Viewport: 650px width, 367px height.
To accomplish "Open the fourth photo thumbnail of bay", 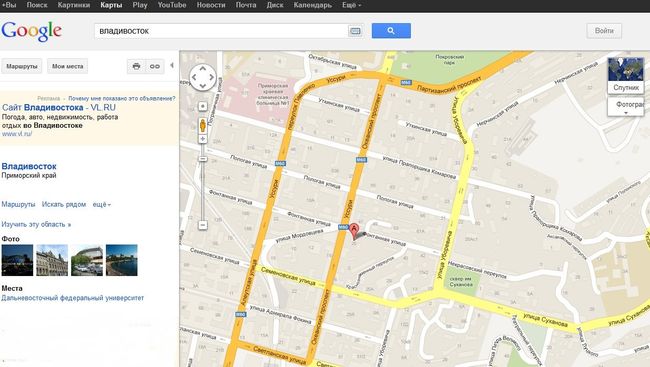I will (x=122, y=260).
